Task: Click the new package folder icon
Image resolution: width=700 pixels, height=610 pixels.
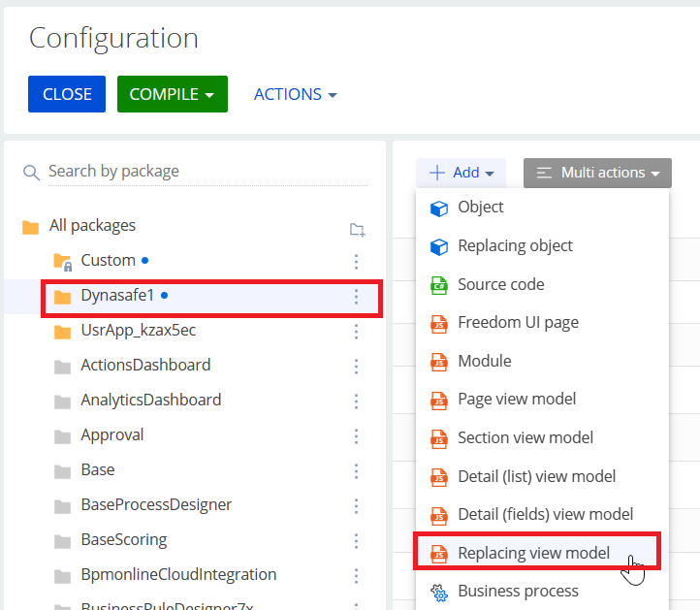Action: pyautogui.click(x=357, y=230)
